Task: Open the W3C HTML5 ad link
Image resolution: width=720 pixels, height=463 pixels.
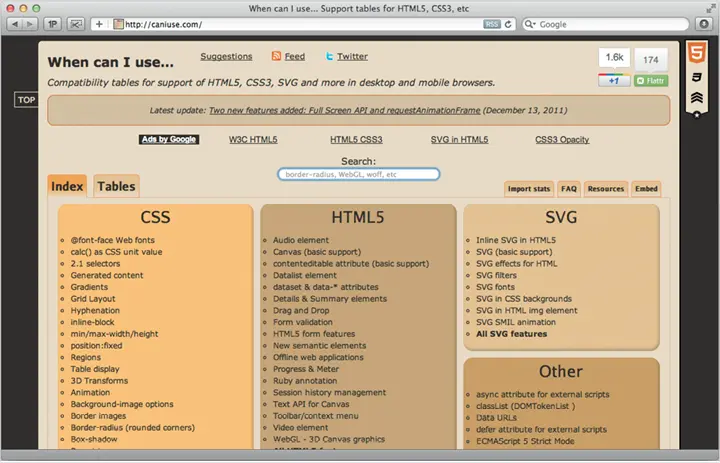Action: pos(253,140)
